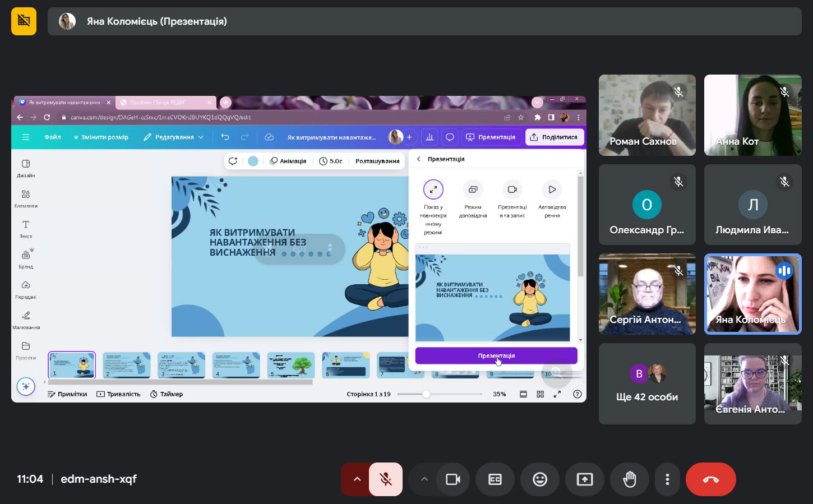This screenshot has height=504, width=813.
Task: Select Режим доповідача option
Action: (473, 199)
